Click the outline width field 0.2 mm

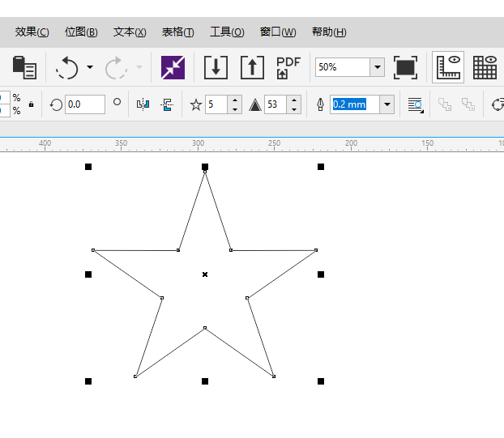tap(355, 104)
